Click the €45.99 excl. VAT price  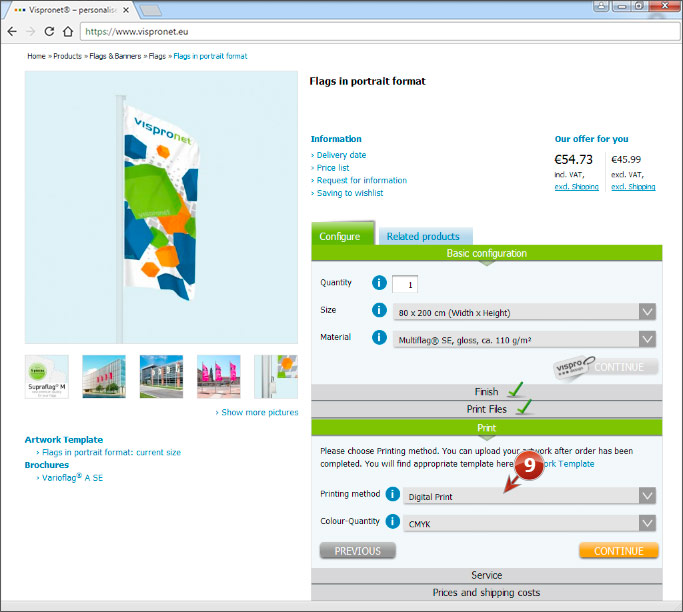point(626,160)
